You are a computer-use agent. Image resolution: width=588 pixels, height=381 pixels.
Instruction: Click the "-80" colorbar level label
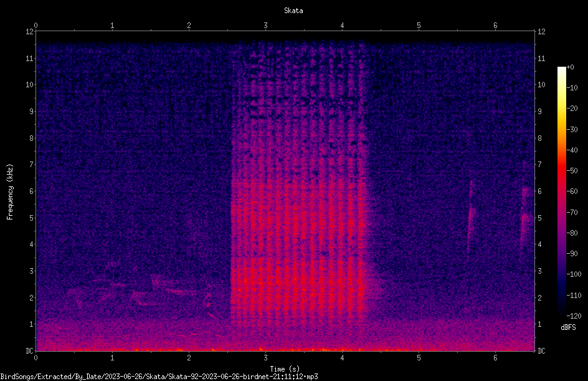click(572, 233)
